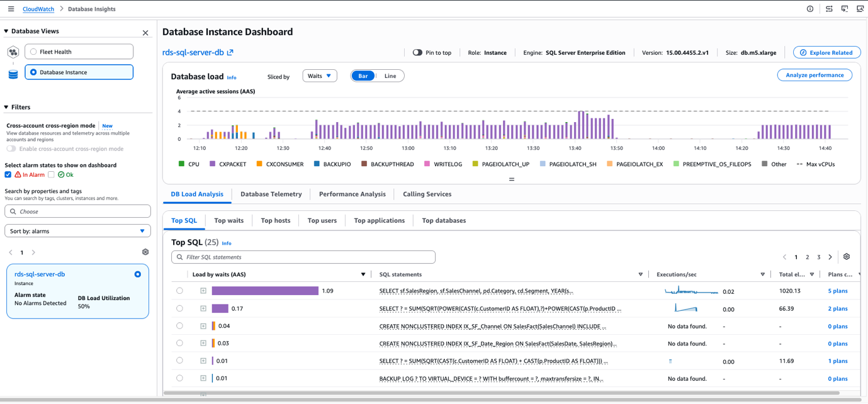The width and height of the screenshot is (868, 404).
Task: Switch chart to Bar view
Action: (x=363, y=76)
